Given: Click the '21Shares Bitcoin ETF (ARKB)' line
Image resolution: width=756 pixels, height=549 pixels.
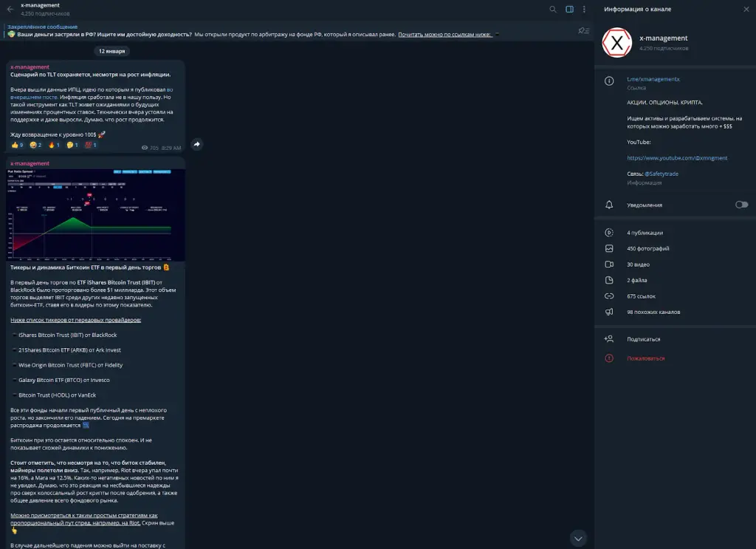Looking at the screenshot, I should (x=69, y=349).
